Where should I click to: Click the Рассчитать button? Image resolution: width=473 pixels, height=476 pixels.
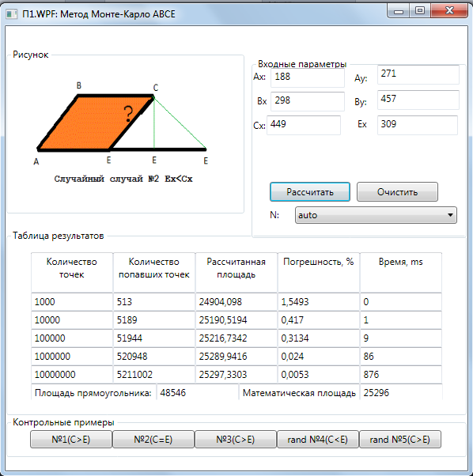[310, 192]
